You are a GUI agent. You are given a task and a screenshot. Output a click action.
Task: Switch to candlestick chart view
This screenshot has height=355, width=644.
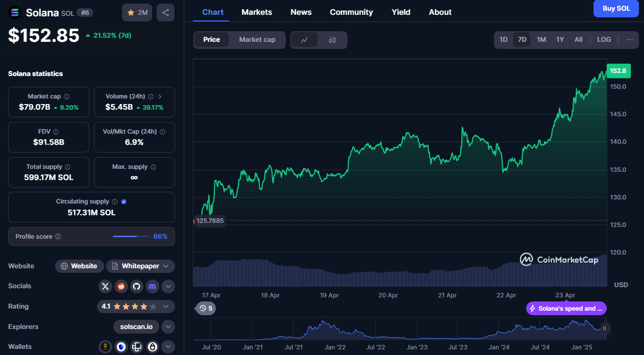point(333,40)
